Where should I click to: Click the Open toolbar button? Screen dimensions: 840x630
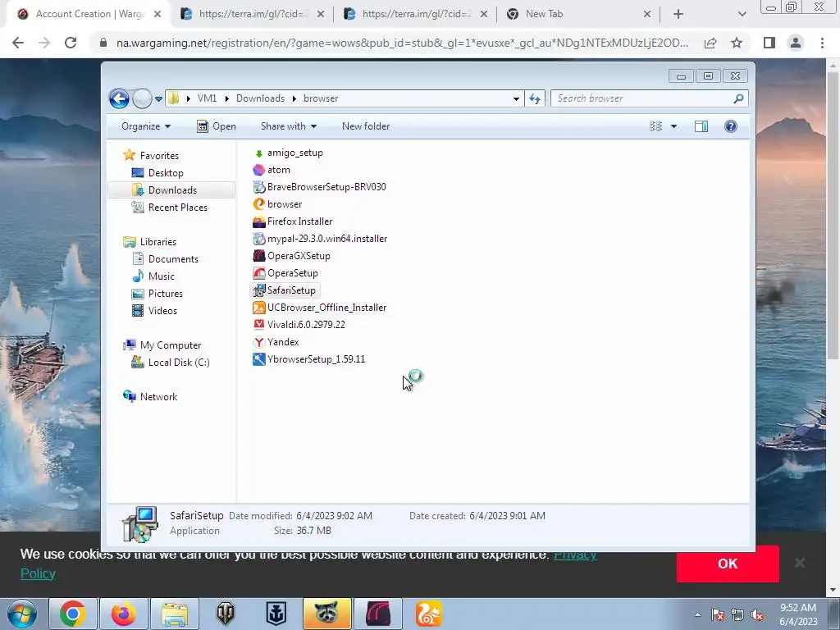tap(217, 126)
